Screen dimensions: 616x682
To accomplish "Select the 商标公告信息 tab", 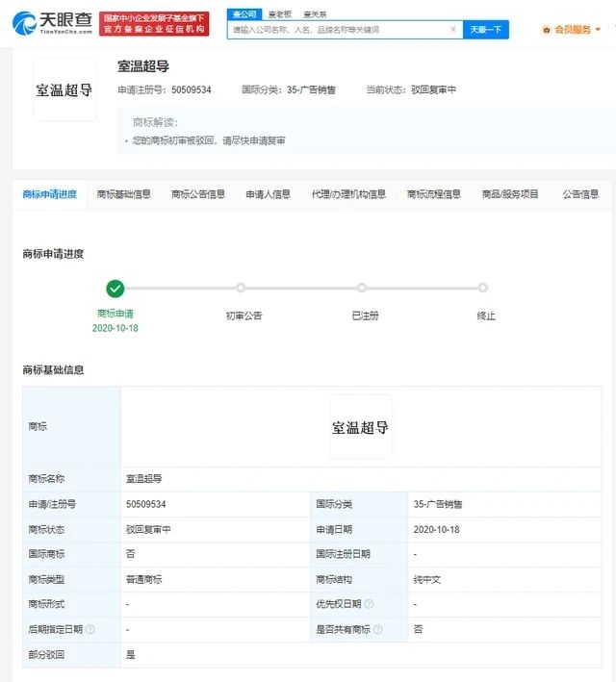I will (x=198, y=194).
